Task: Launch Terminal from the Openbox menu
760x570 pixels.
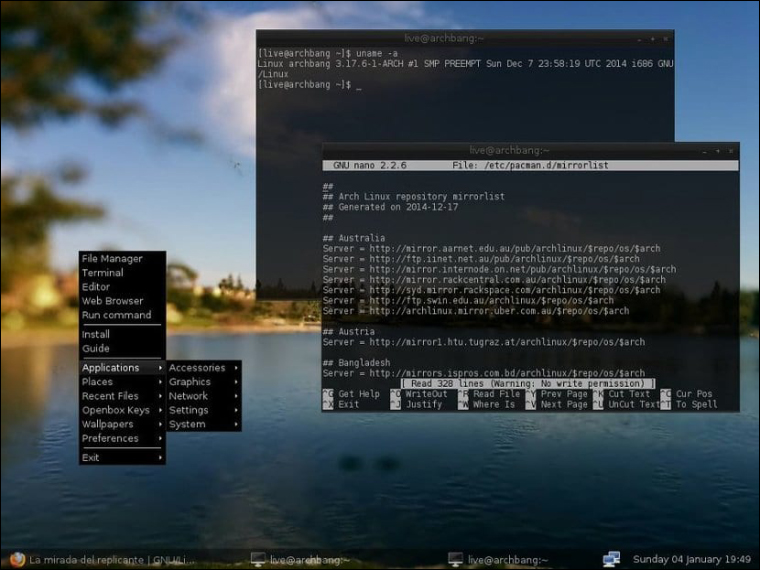Action: (x=122, y=273)
